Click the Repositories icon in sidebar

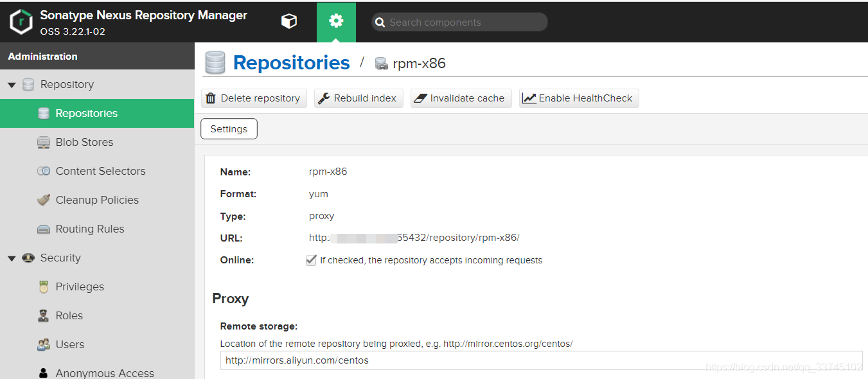44,114
